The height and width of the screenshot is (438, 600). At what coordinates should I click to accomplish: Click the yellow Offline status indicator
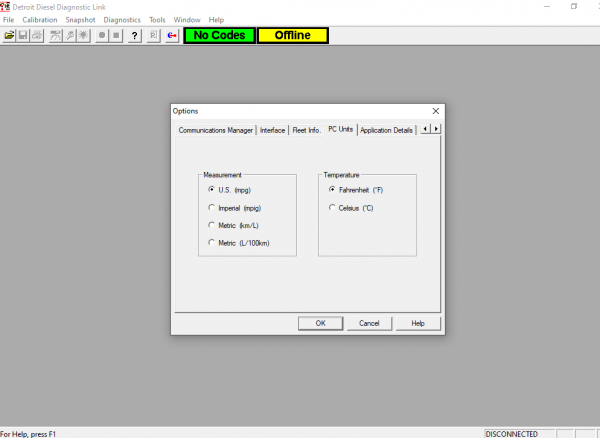pyautogui.click(x=293, y=36)
